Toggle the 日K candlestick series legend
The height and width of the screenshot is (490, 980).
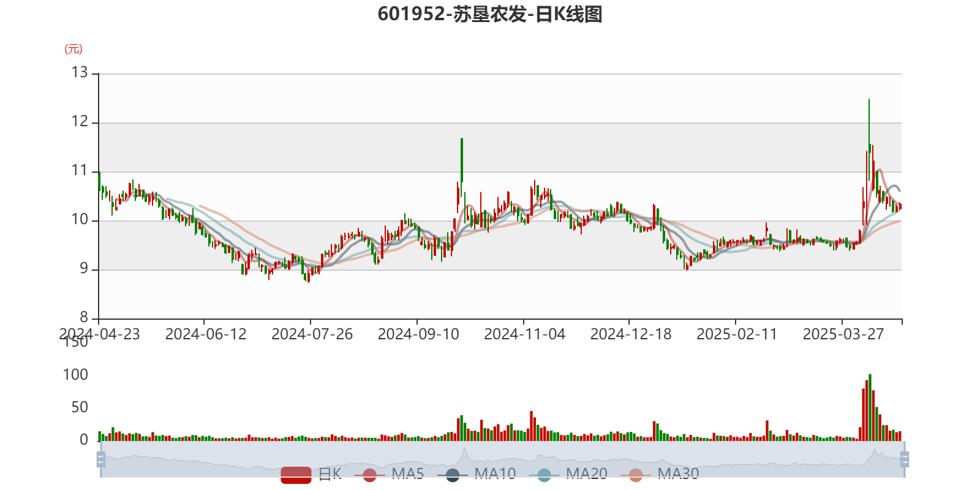[311, 474]
